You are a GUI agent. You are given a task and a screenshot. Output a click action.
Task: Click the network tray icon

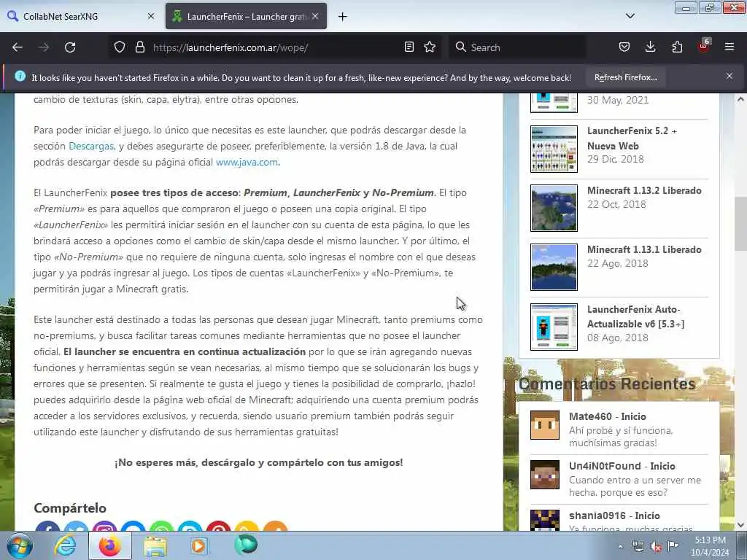pos(638,547)
